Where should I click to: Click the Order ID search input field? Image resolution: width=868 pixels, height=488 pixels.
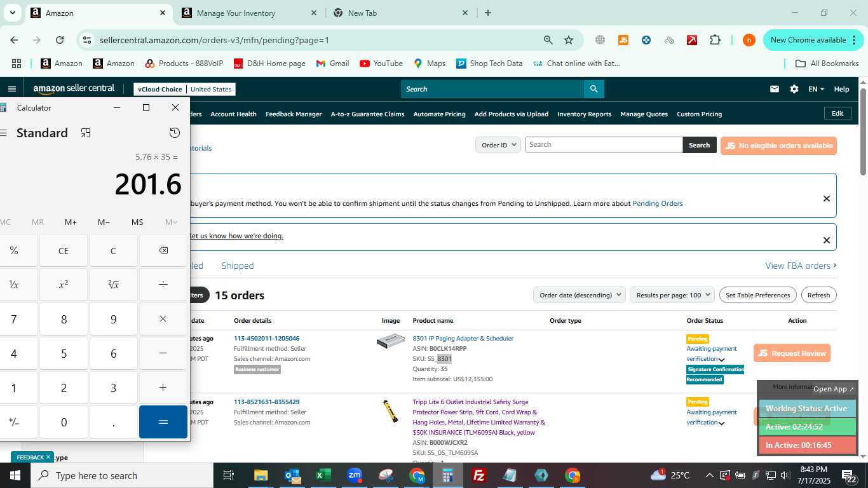[604, 145]
